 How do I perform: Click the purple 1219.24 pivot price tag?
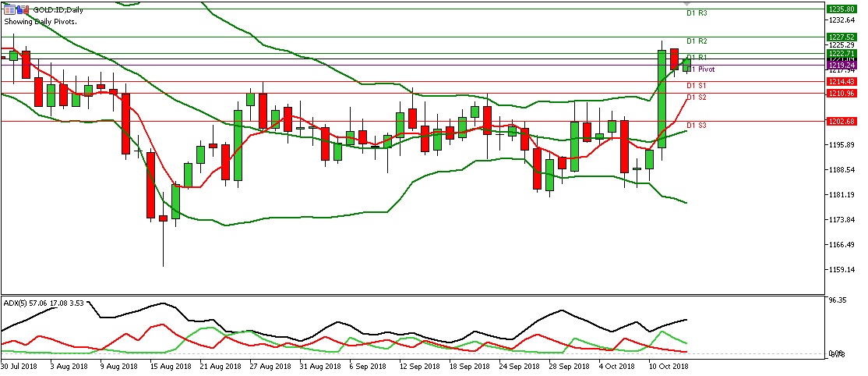(844, 65)
